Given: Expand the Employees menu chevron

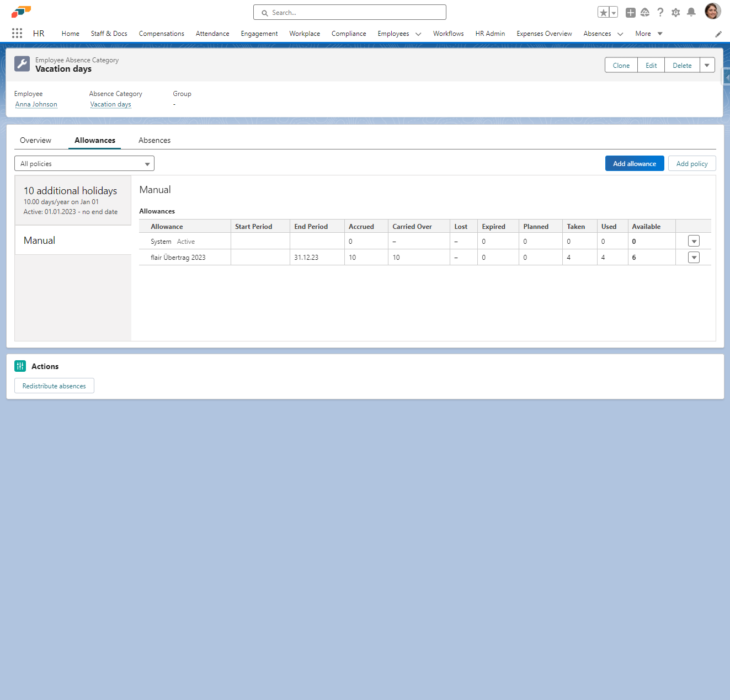Looking at the screenshot, I should click(418, 34).
